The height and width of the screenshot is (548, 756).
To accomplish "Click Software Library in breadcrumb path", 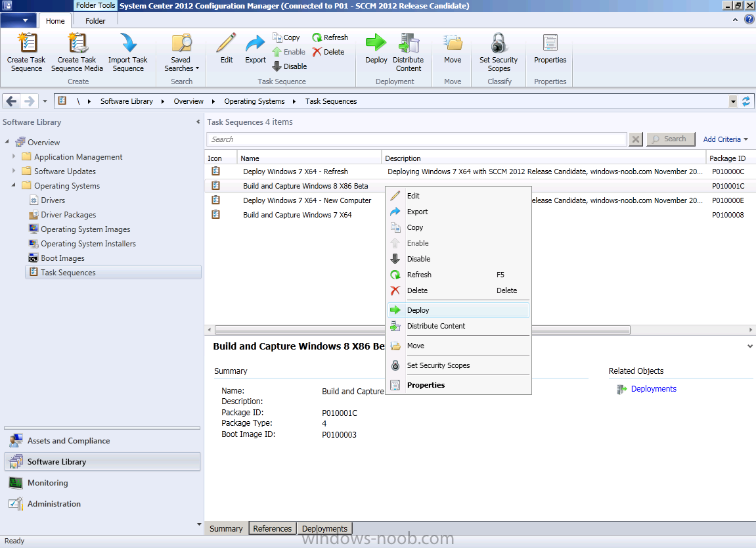I will 126,101.
